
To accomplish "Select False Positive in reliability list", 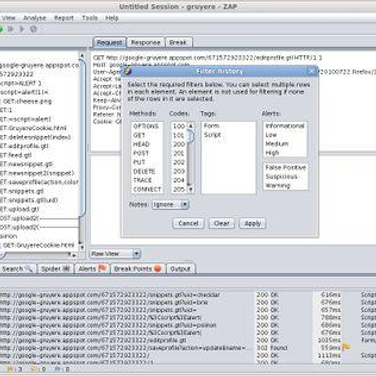I will click(285, 168).
